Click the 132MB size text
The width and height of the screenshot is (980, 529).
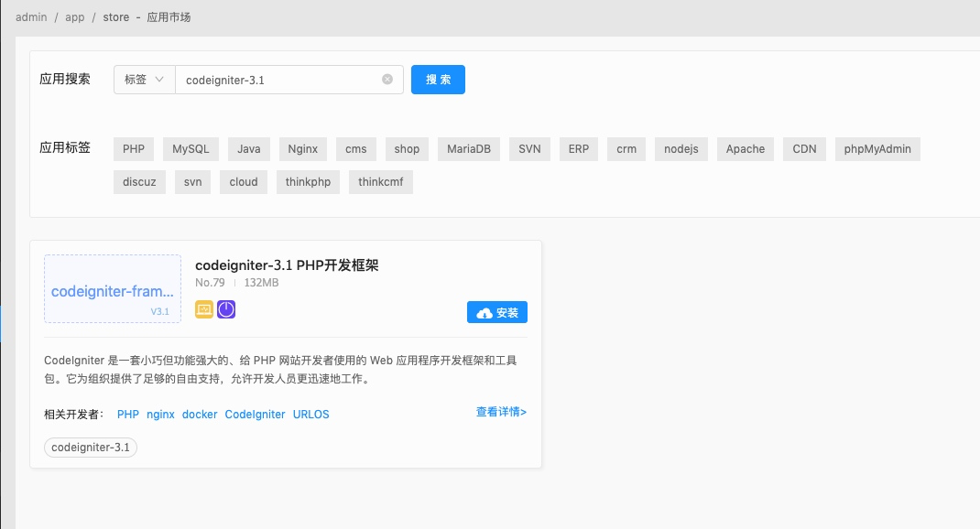tap(261, 282)
